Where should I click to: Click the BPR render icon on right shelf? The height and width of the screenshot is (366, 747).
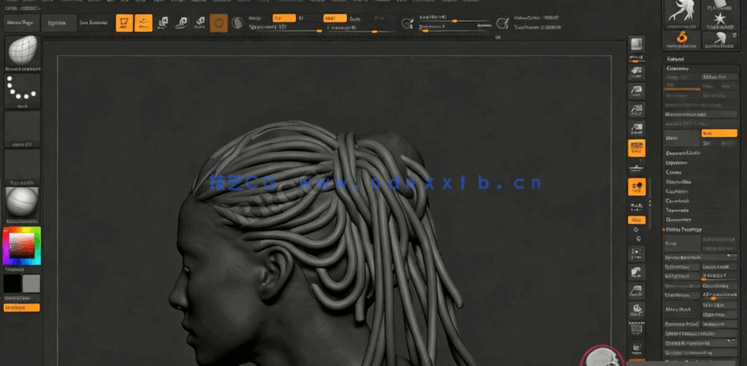click(x=636, y=45)
